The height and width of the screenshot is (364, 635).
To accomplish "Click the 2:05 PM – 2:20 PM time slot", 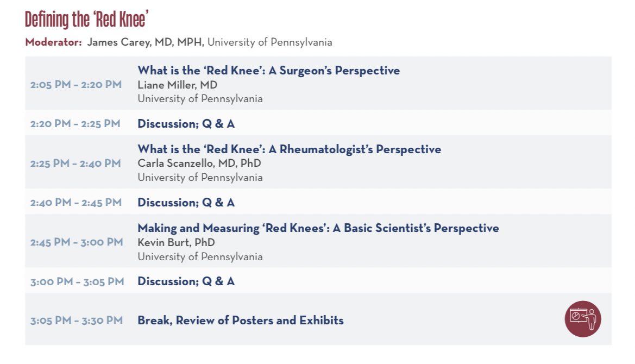I will (76, 85).
